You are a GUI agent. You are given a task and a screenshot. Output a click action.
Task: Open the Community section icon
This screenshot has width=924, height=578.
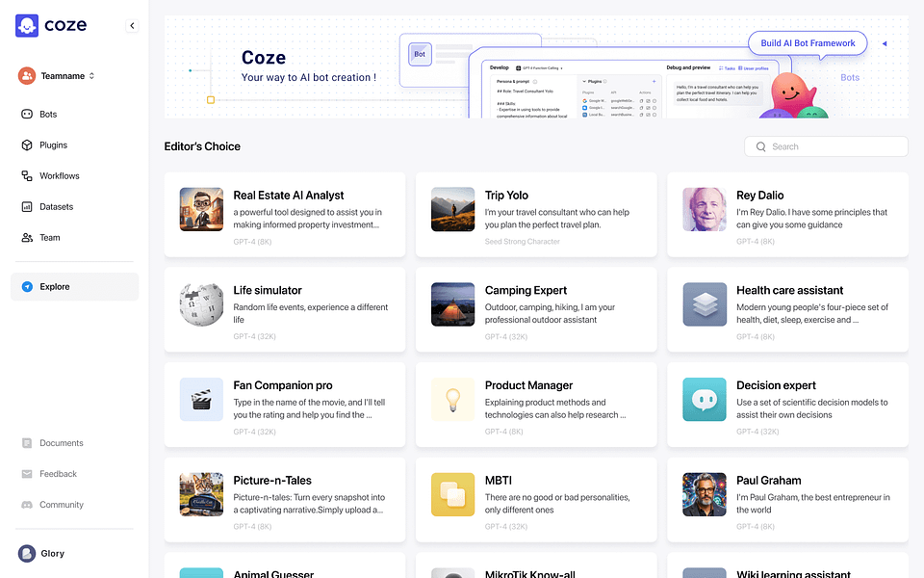(28, 505)
